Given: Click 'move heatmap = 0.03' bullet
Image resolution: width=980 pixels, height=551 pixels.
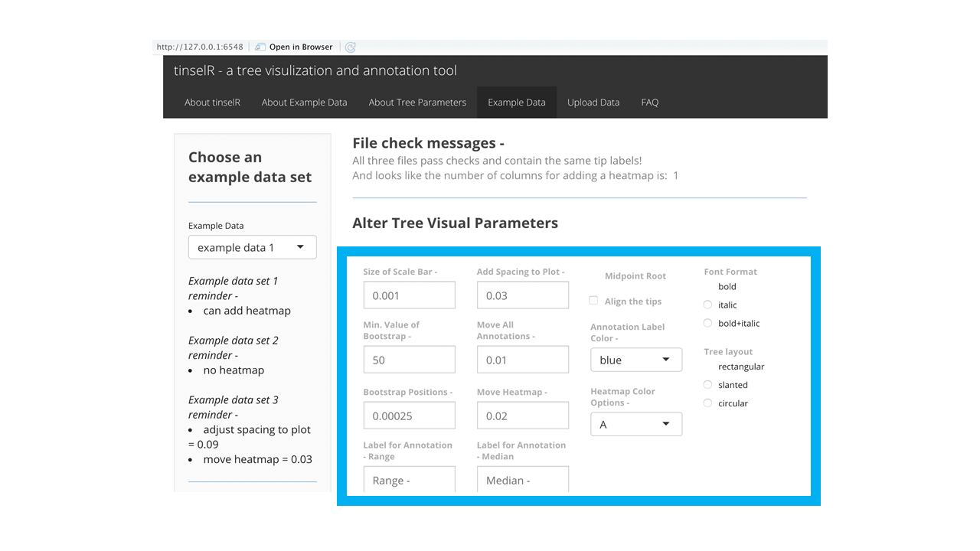Looking at the screenshot, I should (x=258, y=460).
